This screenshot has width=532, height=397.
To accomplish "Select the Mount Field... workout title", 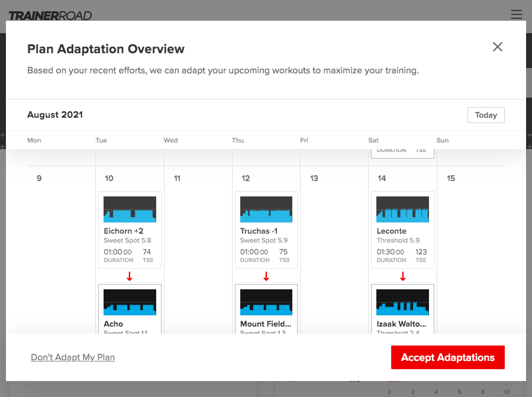I will (x=266, y=324).
